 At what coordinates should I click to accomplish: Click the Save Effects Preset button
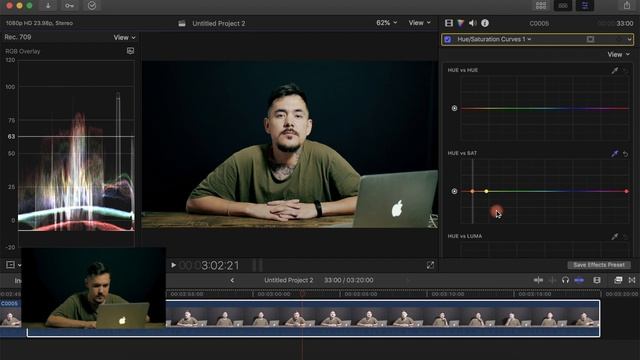click(599, 265)
